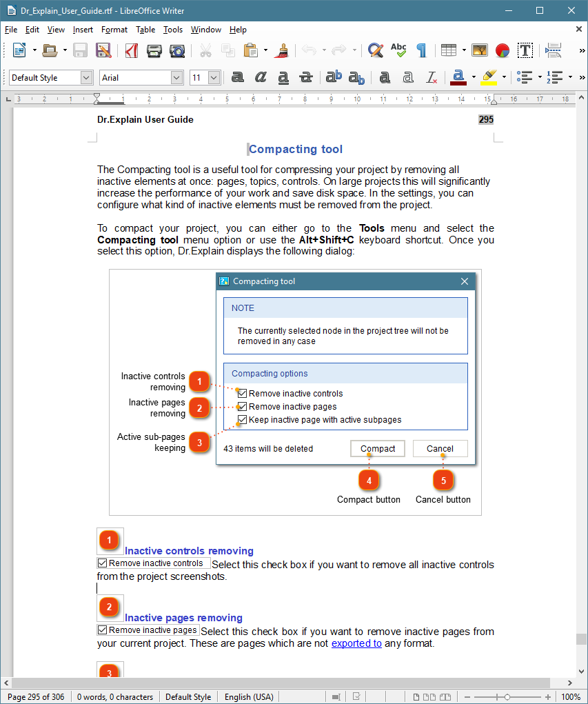
Task: Apply the dark red font color
Action: [x=458, y=77]
